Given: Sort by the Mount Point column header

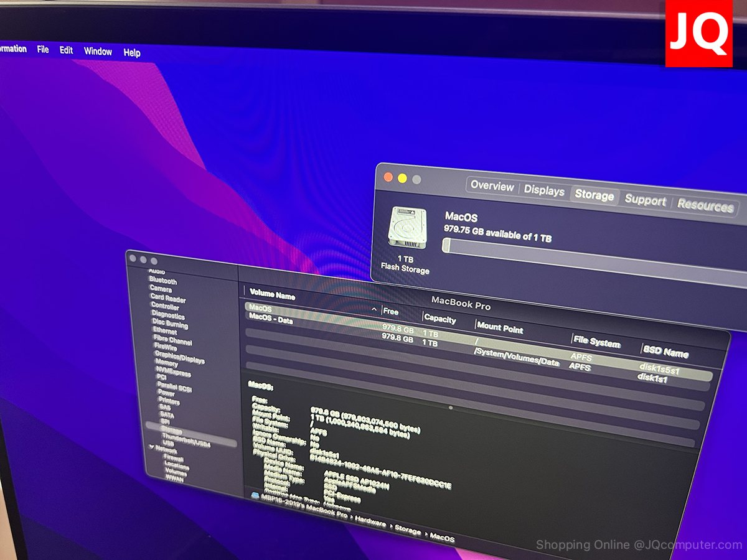Looking at the screenshot, I should pos(500,328).
